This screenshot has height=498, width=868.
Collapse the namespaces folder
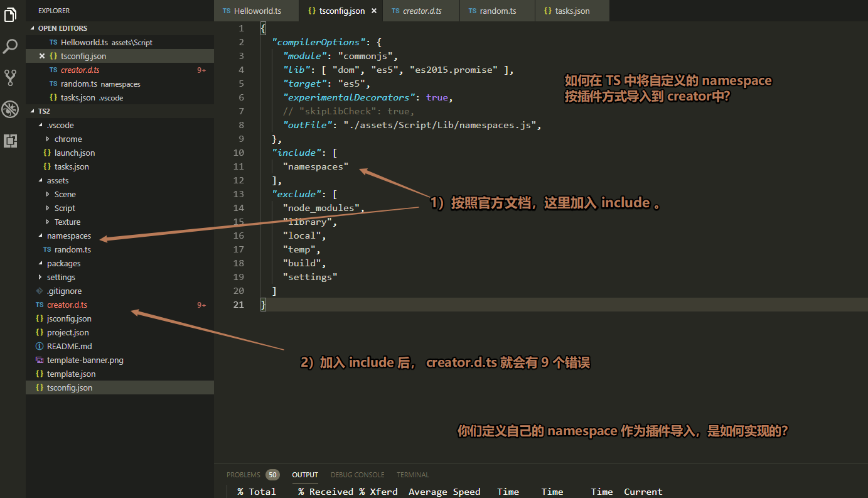41,235
